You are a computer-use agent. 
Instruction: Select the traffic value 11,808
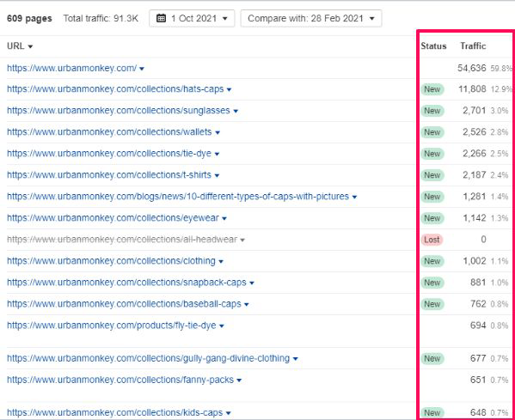[472, 89]
